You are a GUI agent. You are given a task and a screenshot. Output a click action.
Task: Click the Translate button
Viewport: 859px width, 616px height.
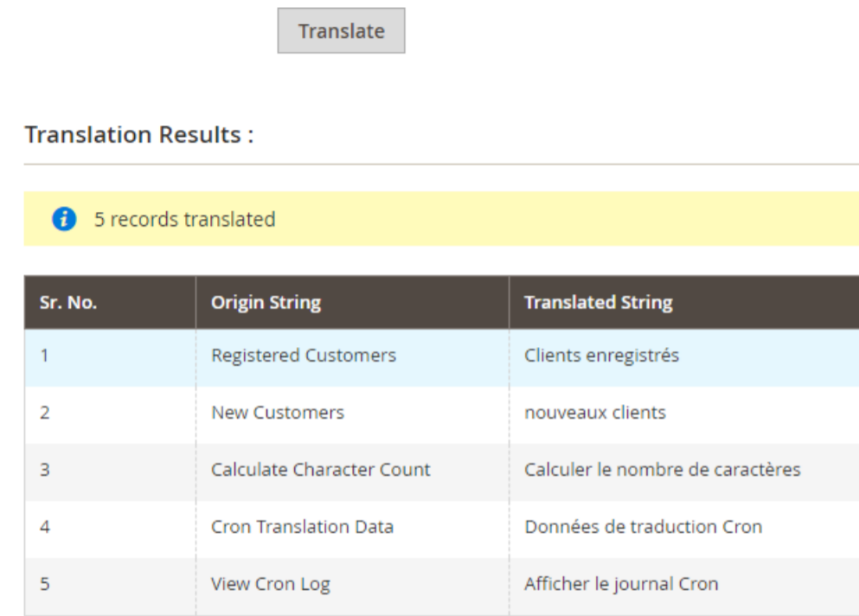341,31
